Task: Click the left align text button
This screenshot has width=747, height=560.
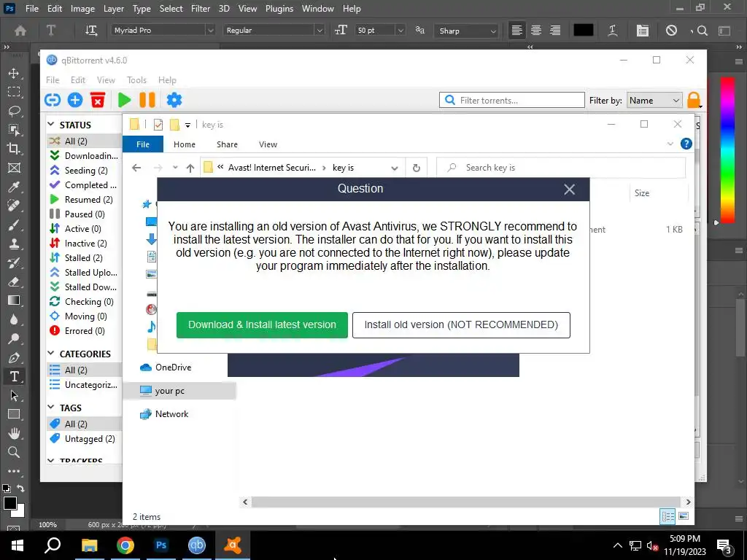Action: 517,31
